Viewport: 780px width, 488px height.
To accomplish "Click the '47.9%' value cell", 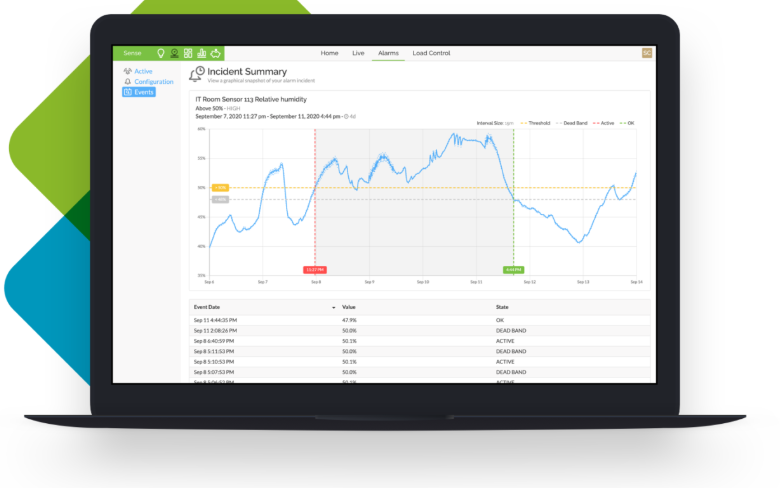I will click(349, 320).
